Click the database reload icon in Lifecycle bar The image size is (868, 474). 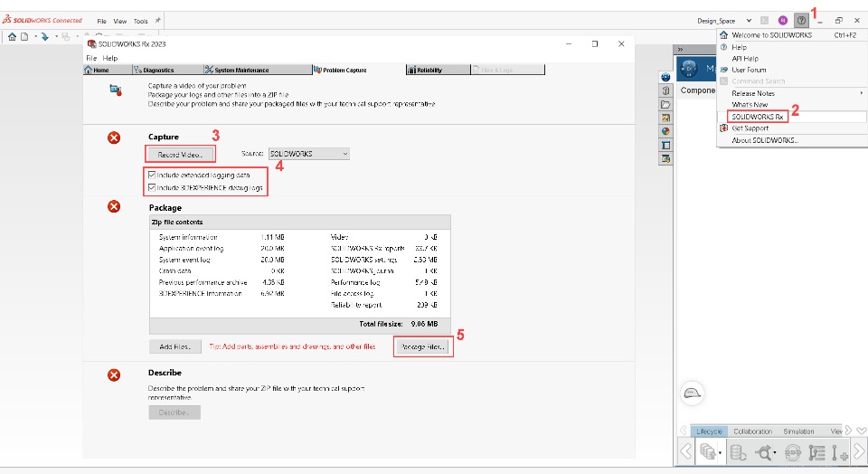pyautogui.click(x=738, y=452)
